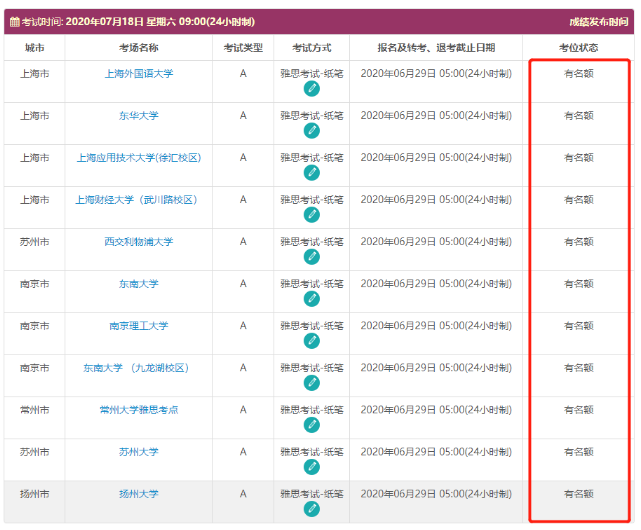Click 成绩发布时间 in the purple header

(599, 22)
